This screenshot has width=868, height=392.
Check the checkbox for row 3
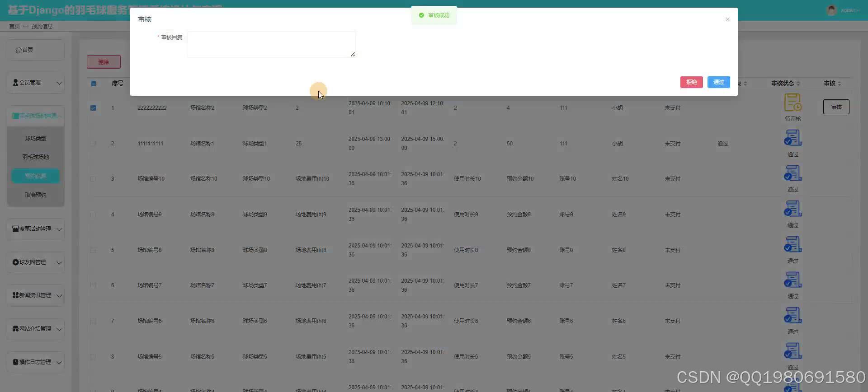(93, 179)
